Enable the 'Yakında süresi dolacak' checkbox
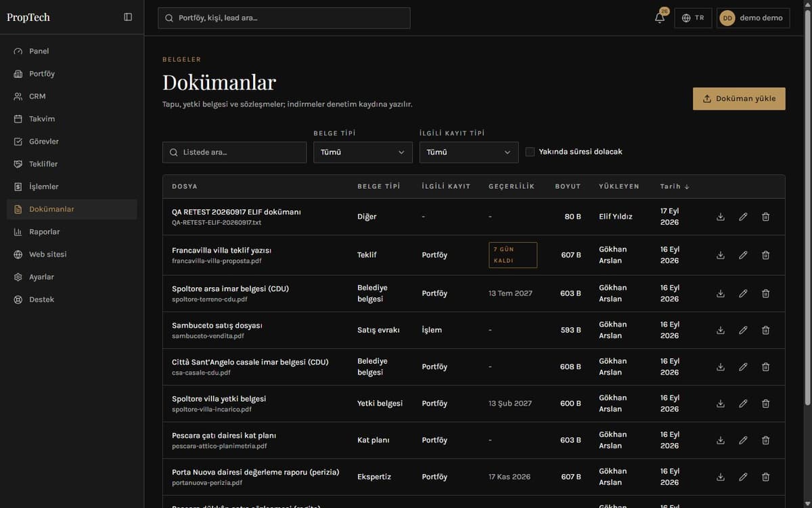Screen dimensions: 812x508 tap(530, 152)
